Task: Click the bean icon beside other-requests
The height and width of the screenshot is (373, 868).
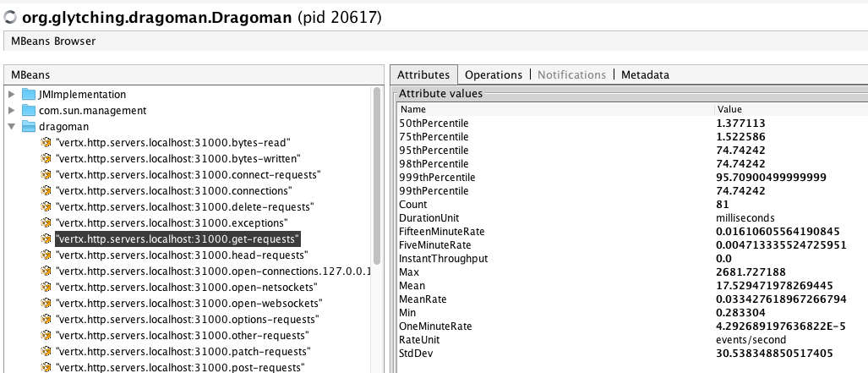Action: (x=46, y=336)
